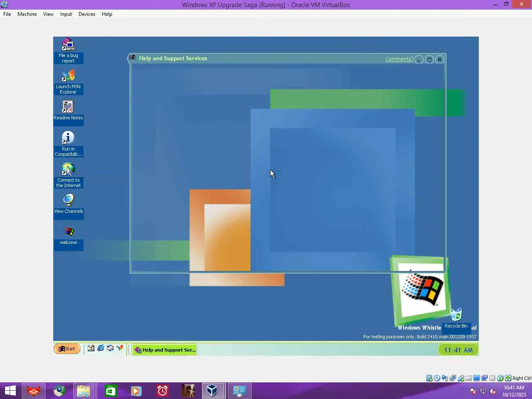Viewport: 532px width, 399px height.
Task: Open the VirtualBox View menu
Action: (48, 14)
